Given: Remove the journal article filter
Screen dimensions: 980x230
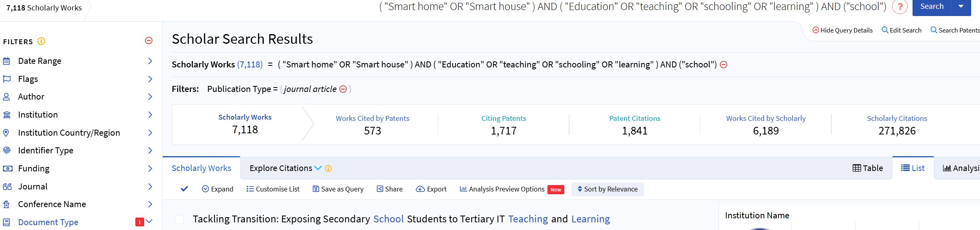Looking at the screenshot, I should pos(343,89).
